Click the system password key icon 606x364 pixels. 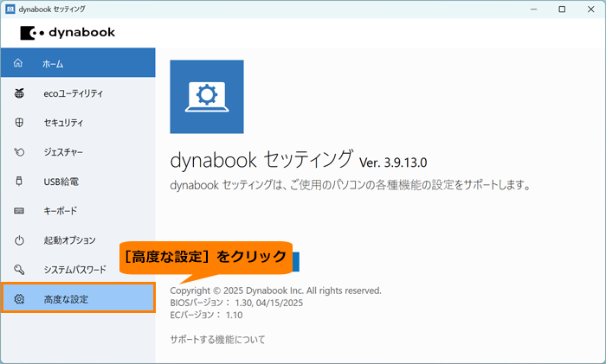click(19, 270)
